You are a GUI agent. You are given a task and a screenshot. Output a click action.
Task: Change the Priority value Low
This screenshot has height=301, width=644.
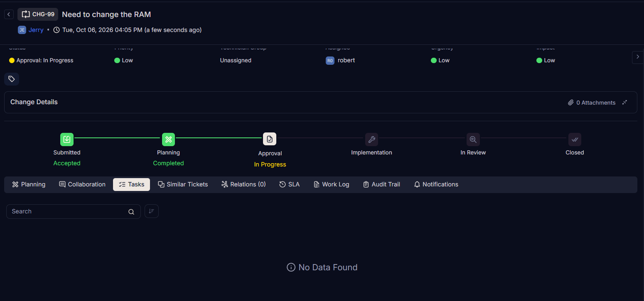coord(124,60)
